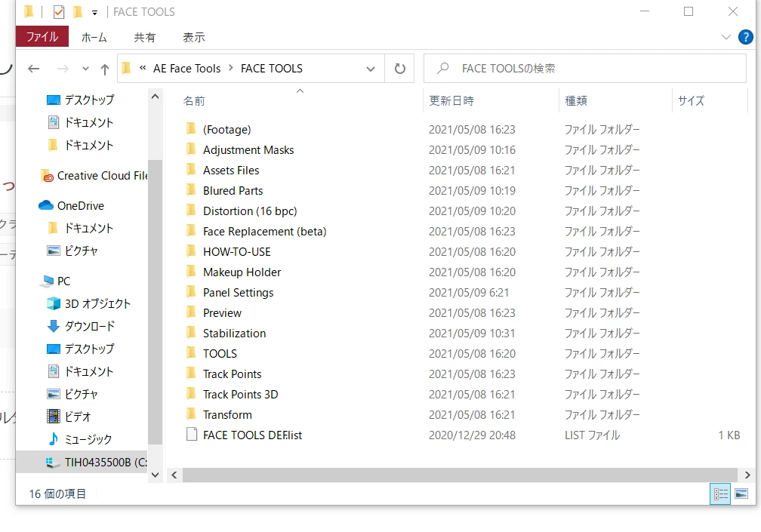Select the Track Points 3D folder icon
761x532 pixels.
[x=191, y=394]
